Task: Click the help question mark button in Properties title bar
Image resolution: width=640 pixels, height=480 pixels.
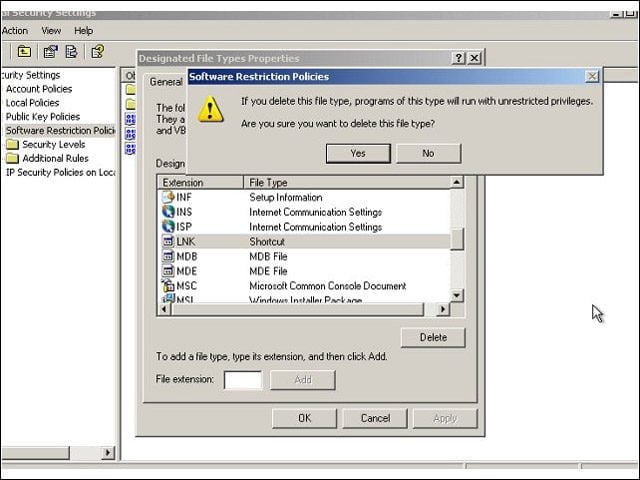Action: pyautogui.click(x=458, y=58)
